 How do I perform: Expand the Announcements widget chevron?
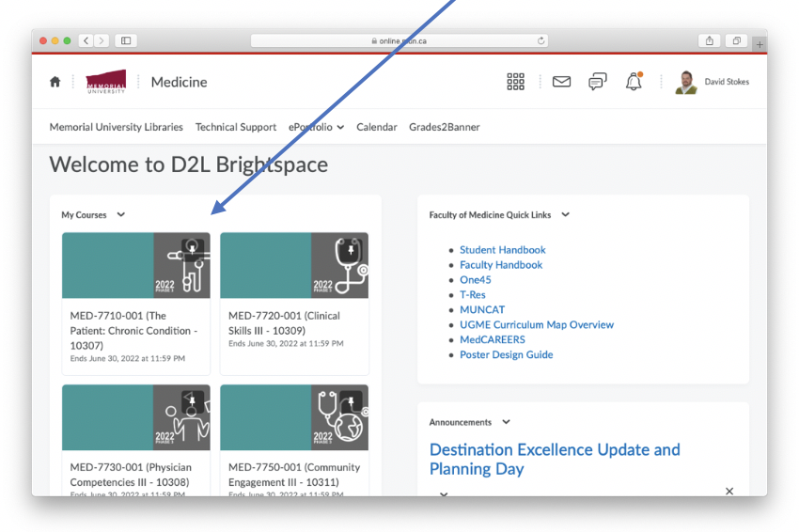click(x=506, y=422)
